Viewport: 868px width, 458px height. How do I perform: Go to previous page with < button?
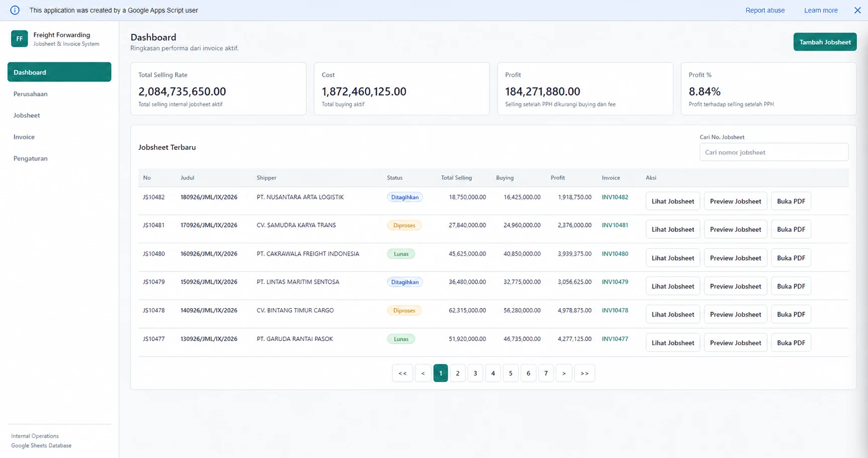423,373
